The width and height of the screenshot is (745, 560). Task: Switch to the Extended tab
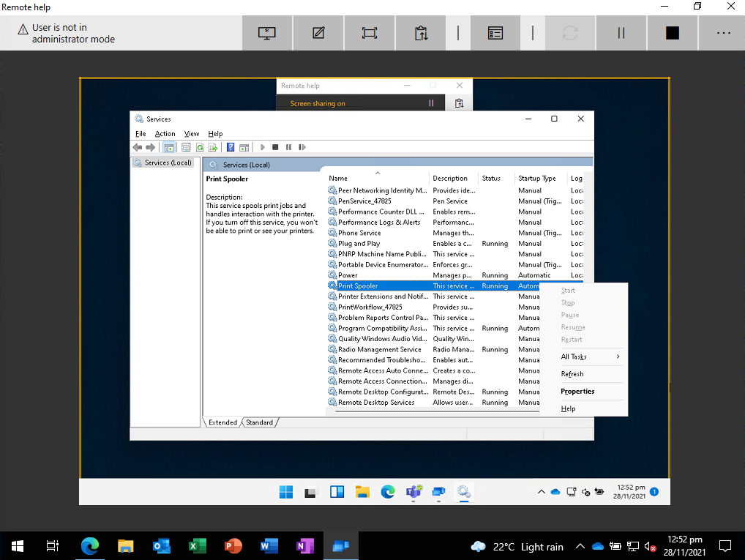click(x=222, y=422)
